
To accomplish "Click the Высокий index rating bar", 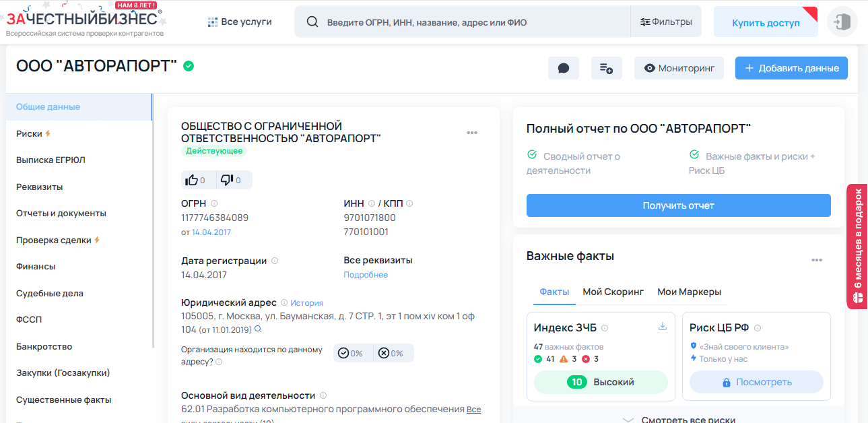I will click(600, 382).
